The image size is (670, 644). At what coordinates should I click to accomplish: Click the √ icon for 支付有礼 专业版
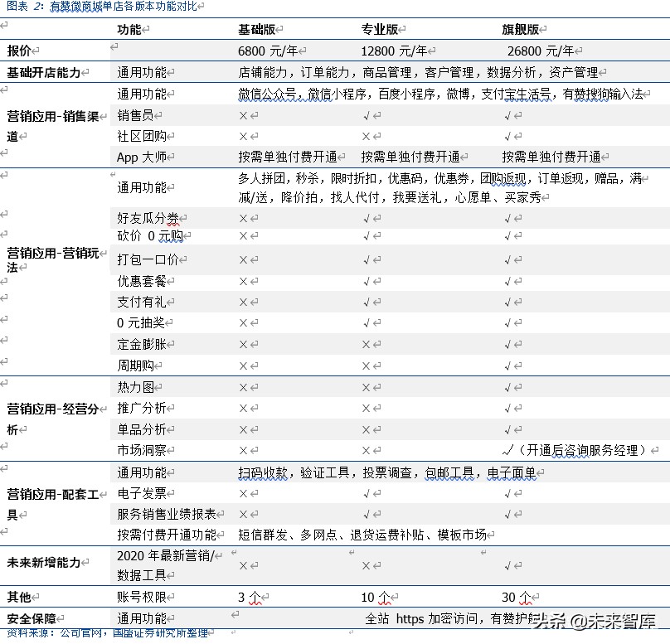pos(365,302)
